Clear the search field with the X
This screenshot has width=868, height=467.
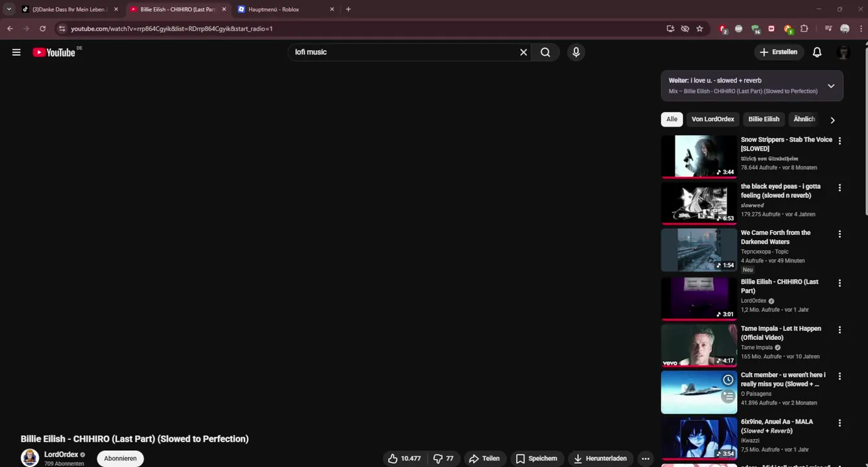(x=523, y=52)
